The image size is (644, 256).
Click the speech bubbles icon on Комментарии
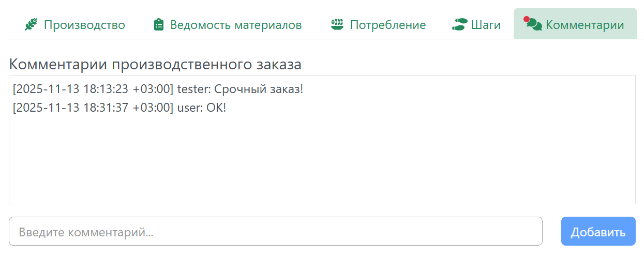tap(534, 25)
